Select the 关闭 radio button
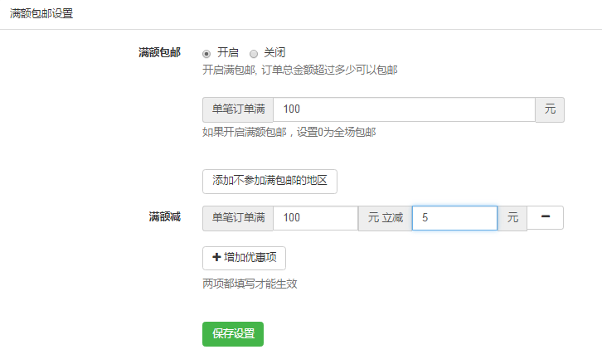602x364 pixels. click(x=254, y=53)
